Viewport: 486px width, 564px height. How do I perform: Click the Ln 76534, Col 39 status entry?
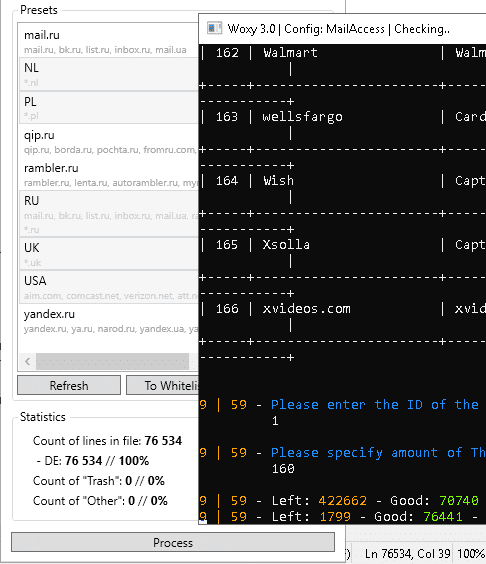[407, 554]
